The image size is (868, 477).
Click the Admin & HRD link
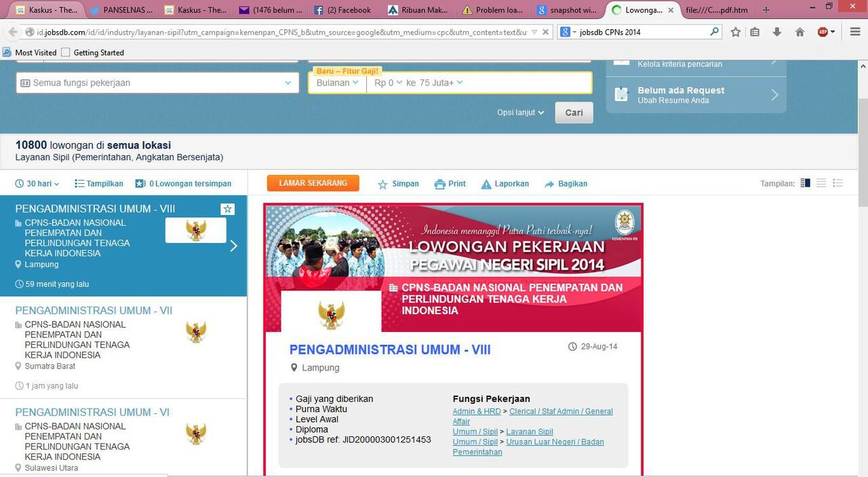pos(477,411)
